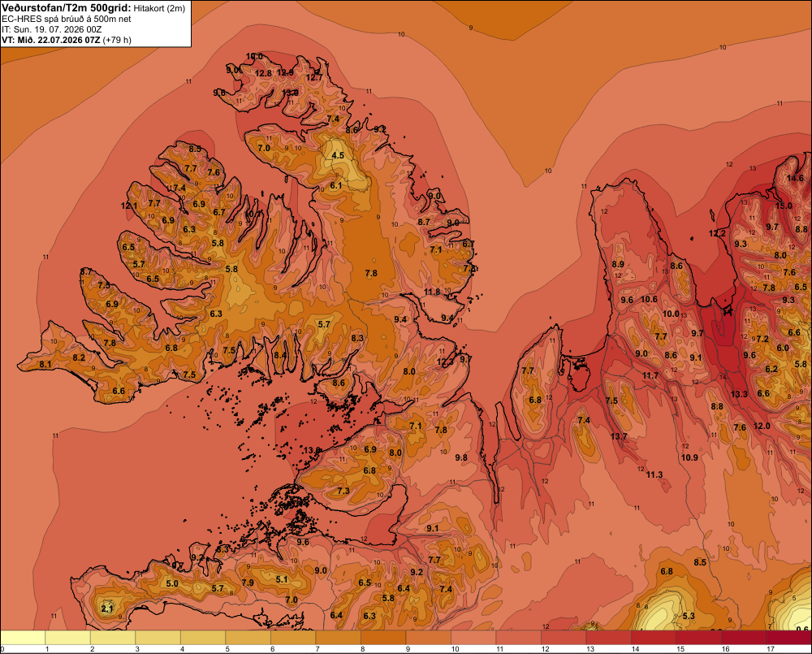Click the Veðurstofan/T2m 500grid title

point(67,8)
